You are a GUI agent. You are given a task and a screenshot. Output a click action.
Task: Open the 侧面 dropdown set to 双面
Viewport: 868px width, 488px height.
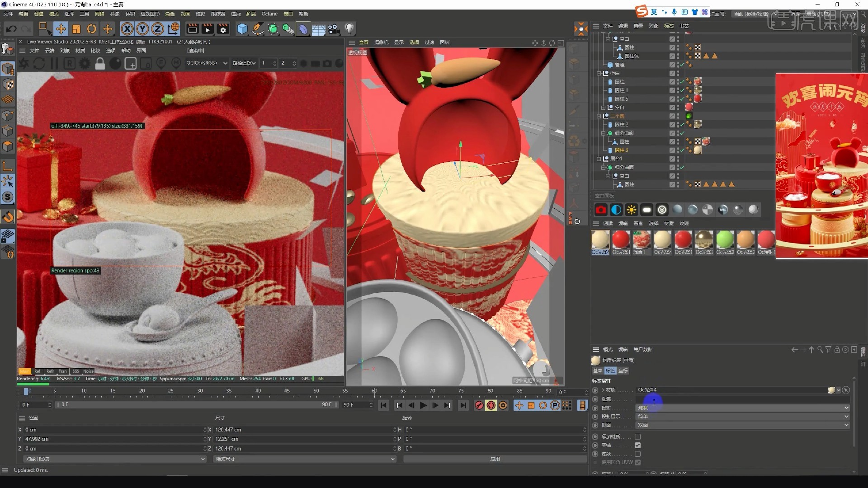[743, 425]
